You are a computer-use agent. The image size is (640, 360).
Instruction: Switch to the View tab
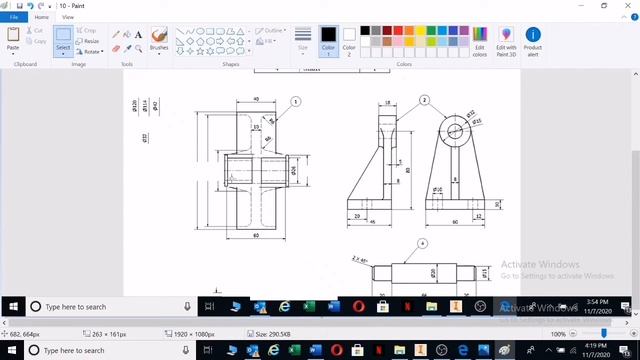[68, 17]
